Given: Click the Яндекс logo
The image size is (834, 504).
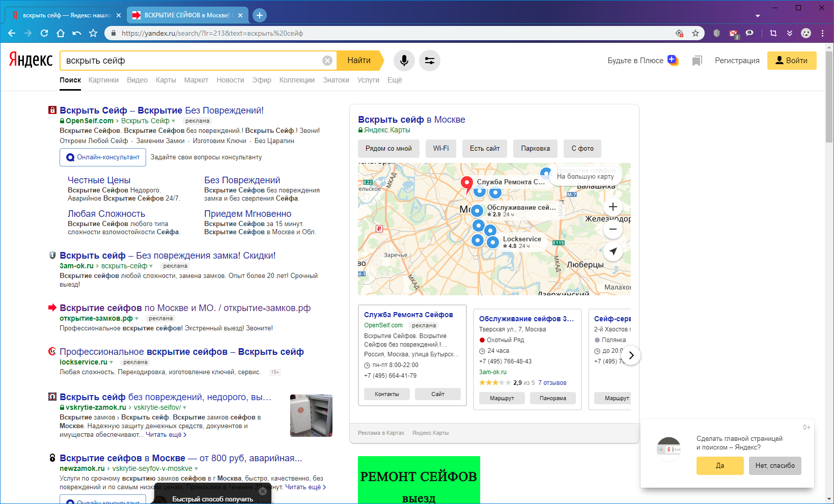Looking at the screenshot, I should [31, 60].
